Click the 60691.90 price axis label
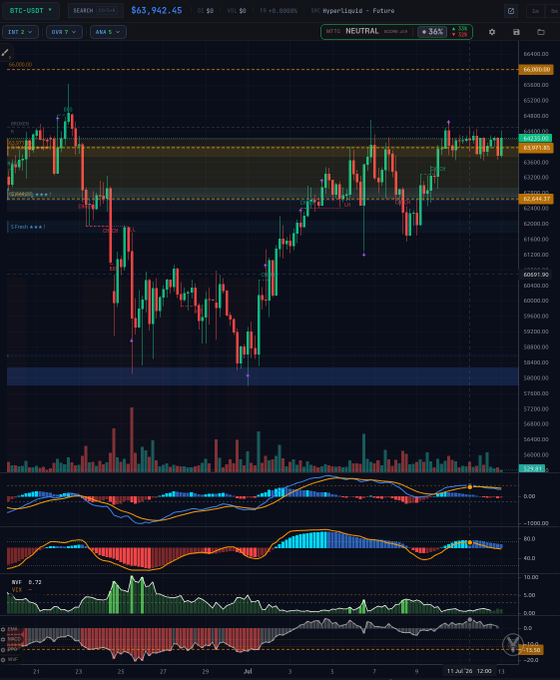Image resolution: width=560 pixels, height=680 pixels. click(x=536, y=275)
